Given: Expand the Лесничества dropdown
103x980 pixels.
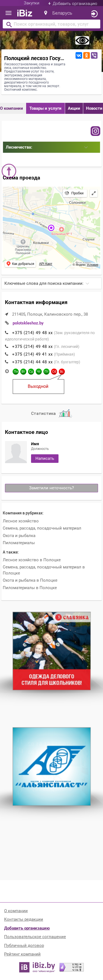Looking at the screenshot, I should point(52,147).
